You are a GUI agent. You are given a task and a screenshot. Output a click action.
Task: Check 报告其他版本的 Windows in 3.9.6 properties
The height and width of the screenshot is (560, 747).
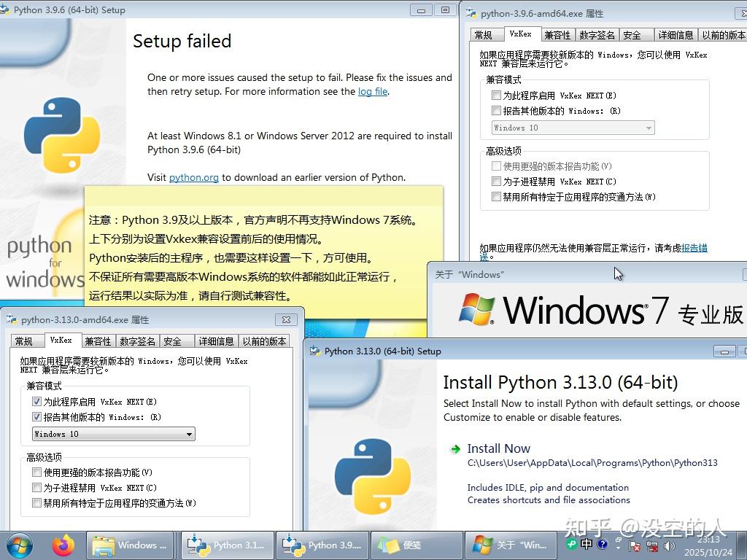tap(496, 111)
